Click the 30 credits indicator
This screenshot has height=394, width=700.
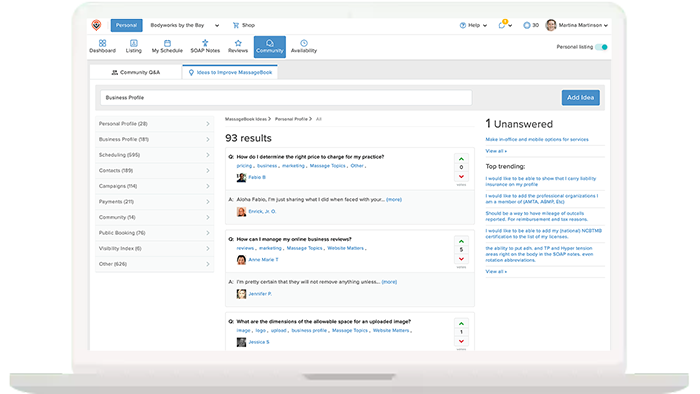point(531,25)
